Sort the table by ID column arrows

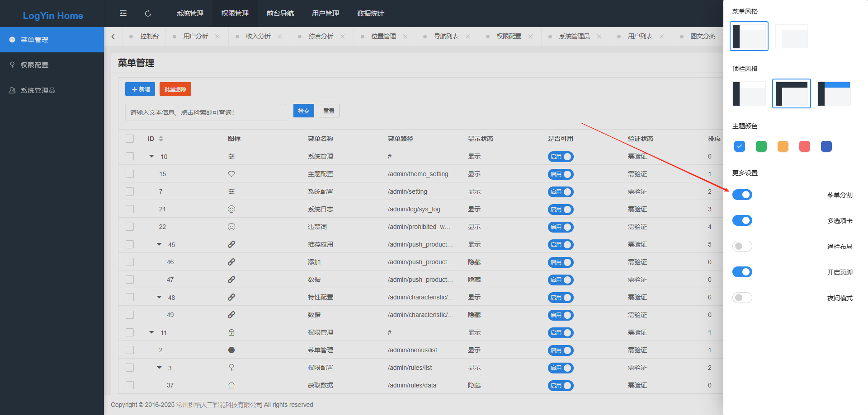click(161, 139)
